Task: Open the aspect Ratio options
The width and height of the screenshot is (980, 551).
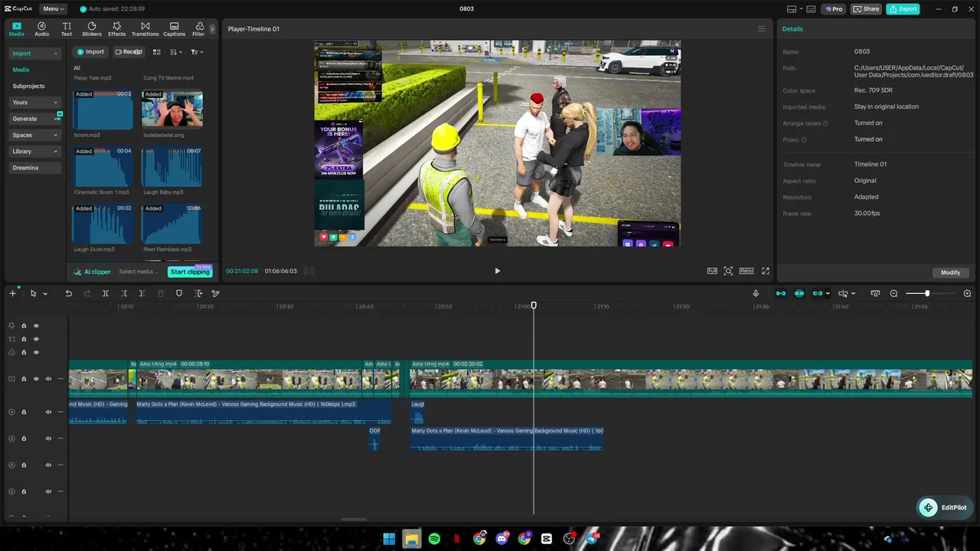Action: (746, 271)
